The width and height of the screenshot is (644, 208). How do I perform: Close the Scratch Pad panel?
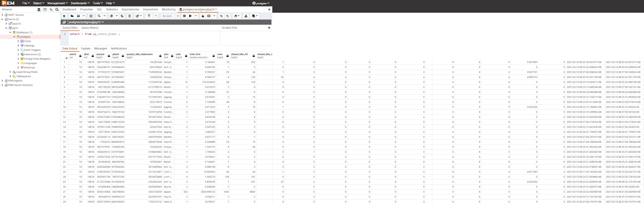click(x=269, y=28)
